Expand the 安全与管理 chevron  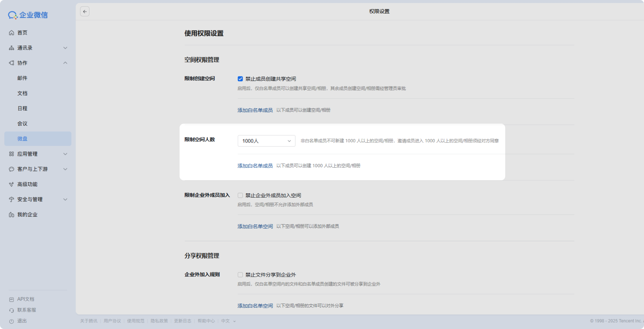click(65, 199)
